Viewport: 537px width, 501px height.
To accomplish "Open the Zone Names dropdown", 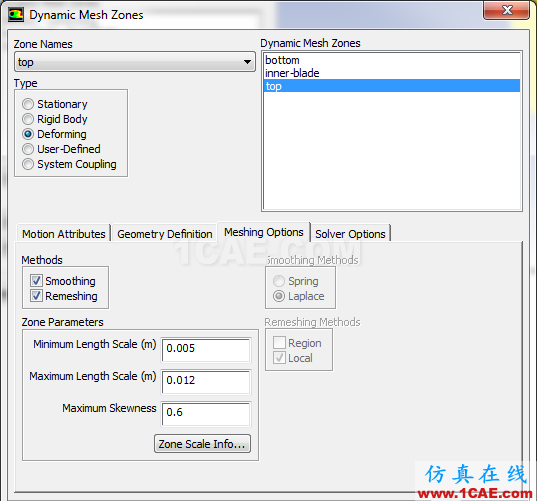I will pos(135,62).
